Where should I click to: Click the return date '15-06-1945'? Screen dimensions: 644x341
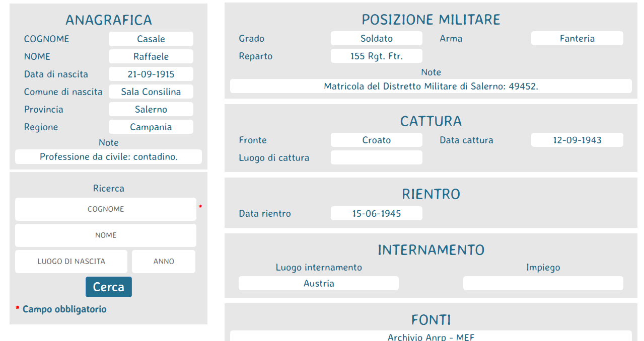(x=377, y=213)
